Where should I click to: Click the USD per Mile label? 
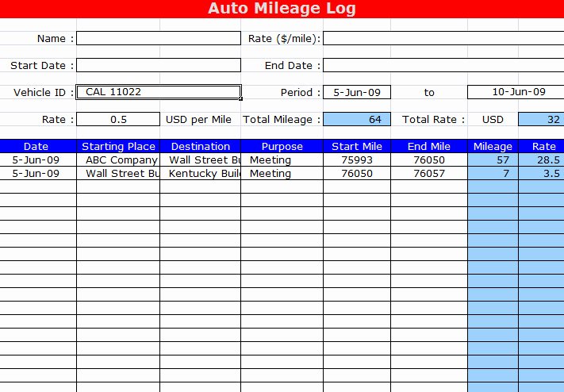[198, 120]
